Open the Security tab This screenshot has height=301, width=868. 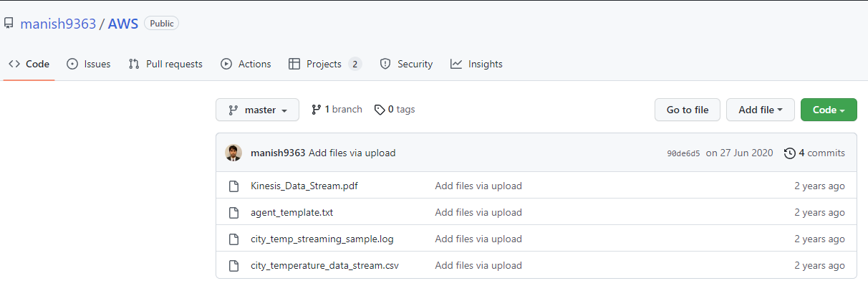406,64
